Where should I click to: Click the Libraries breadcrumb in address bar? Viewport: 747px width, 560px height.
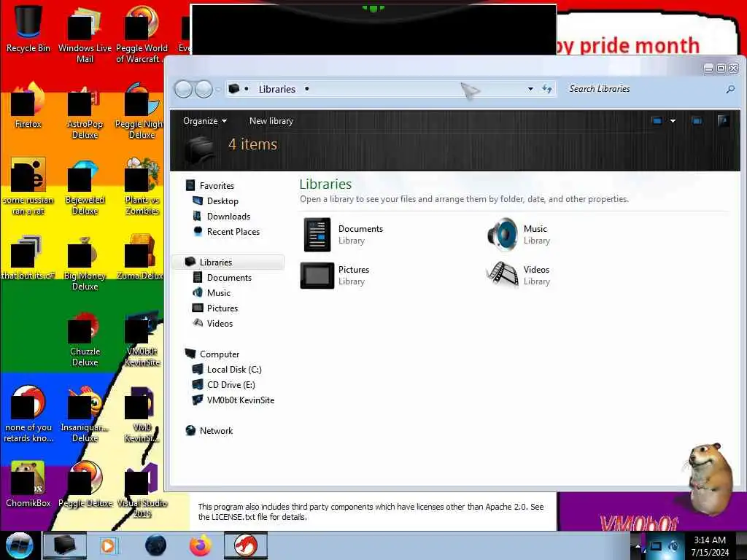click(276, 89)
